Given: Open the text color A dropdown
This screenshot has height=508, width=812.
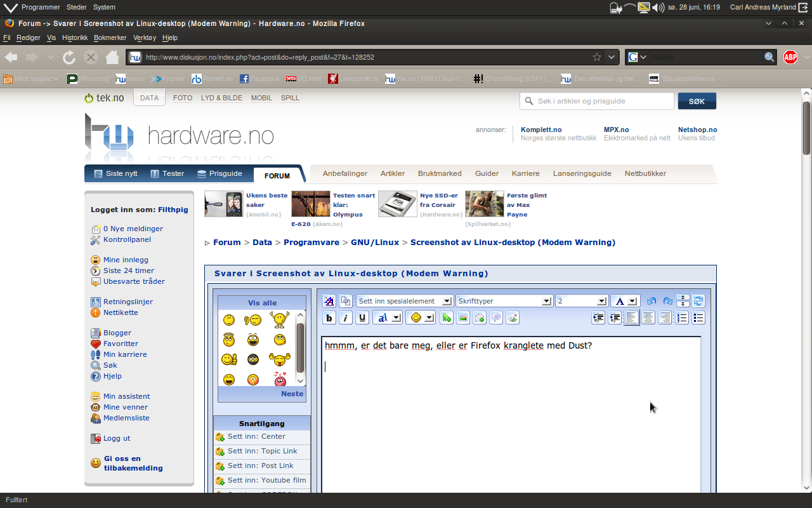Looking at the screenshot, I should [x=625, y=301].
